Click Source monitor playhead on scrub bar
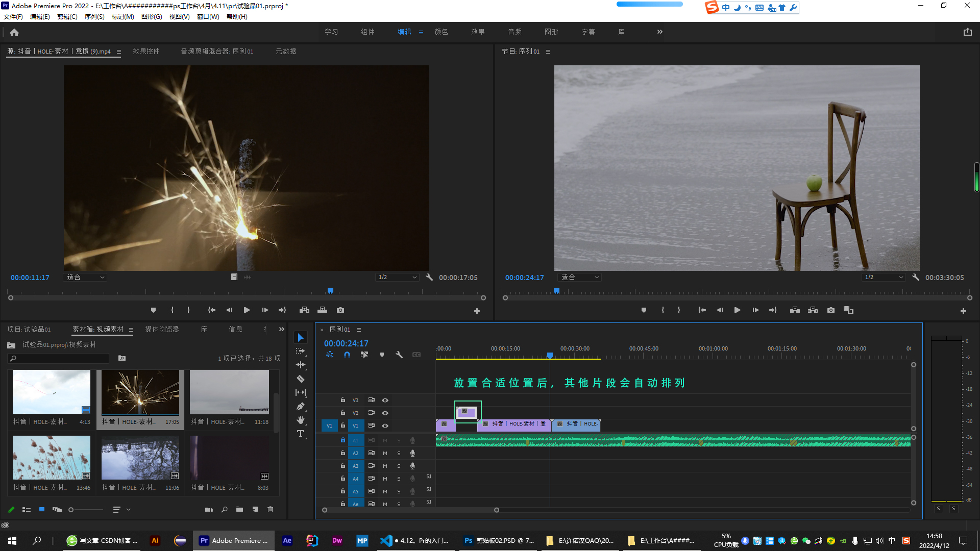Screen dimensions: 980x551 point(330,291)
